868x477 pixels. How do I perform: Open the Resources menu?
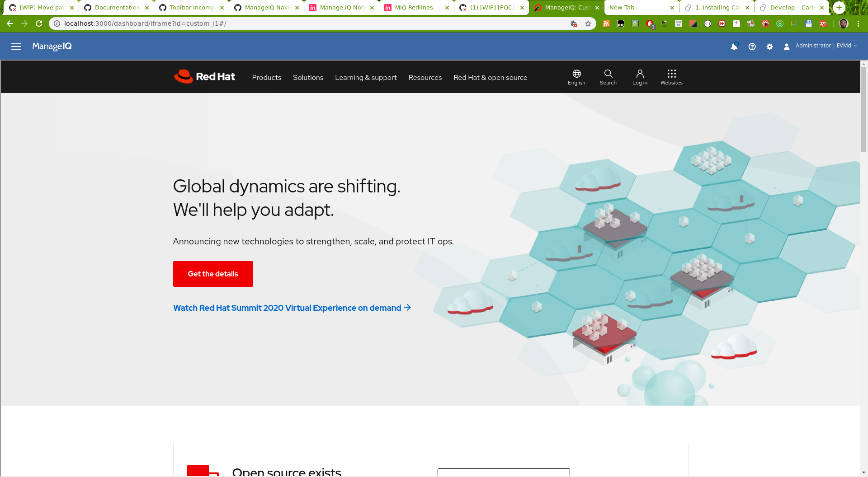click(425, 78)
